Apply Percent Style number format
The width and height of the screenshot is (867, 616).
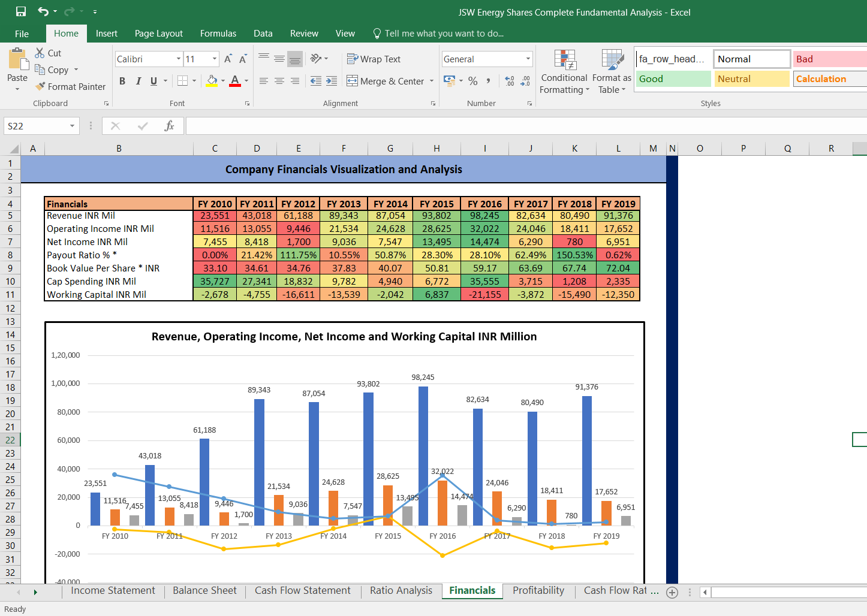473,81
